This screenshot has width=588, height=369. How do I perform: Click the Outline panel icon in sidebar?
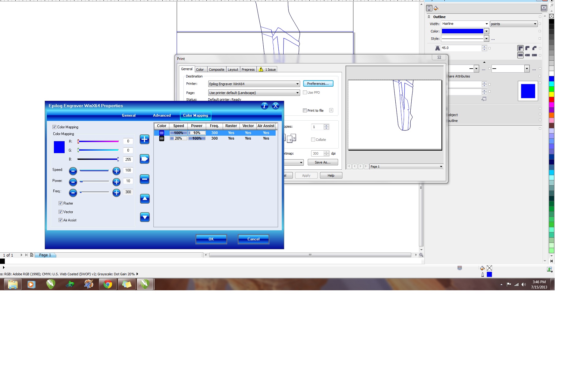coord(429,8)
